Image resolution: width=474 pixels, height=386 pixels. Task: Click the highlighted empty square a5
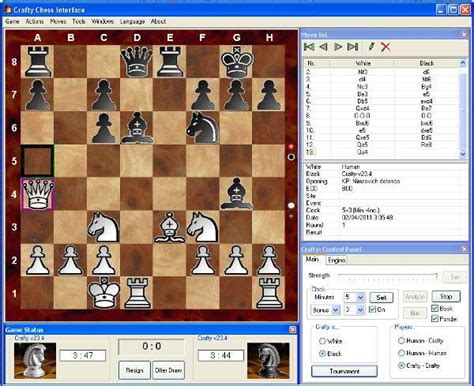pyautogui.click(x=37, y=161)
